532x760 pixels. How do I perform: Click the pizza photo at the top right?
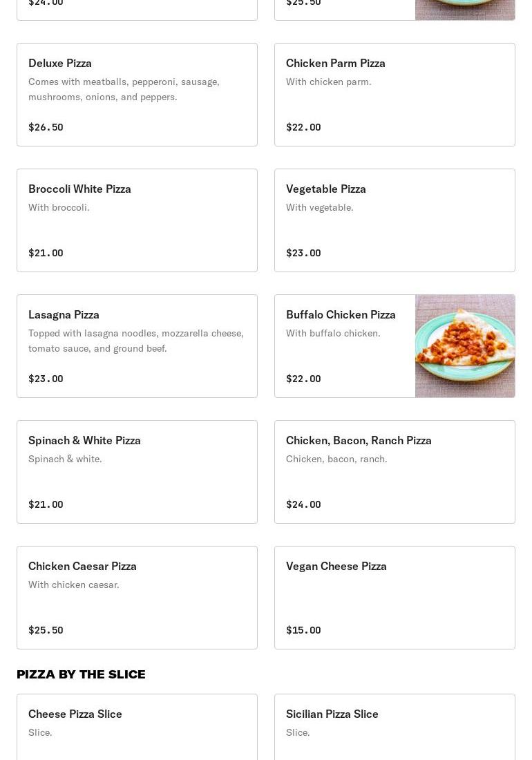[464, 9]
